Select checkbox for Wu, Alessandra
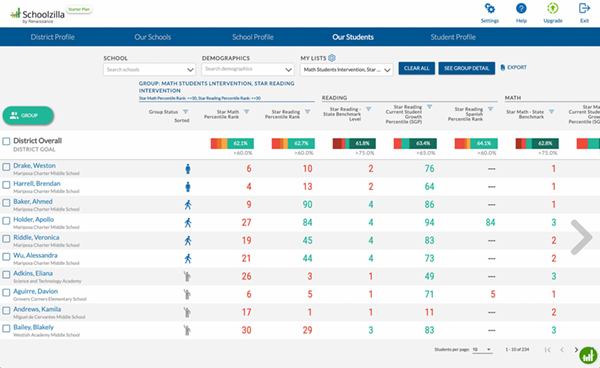The width and height of the screenshot is (600, 368). [x=6, y=257]
